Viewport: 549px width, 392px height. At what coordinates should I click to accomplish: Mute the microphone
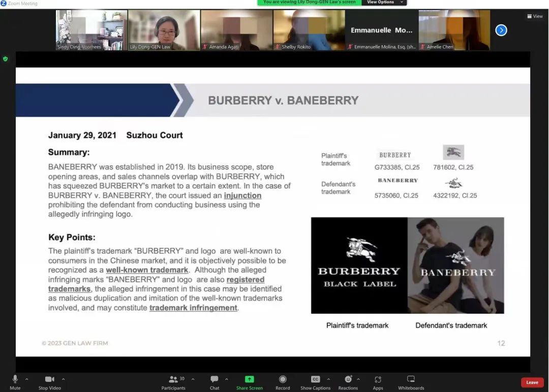tap(15, 382)
